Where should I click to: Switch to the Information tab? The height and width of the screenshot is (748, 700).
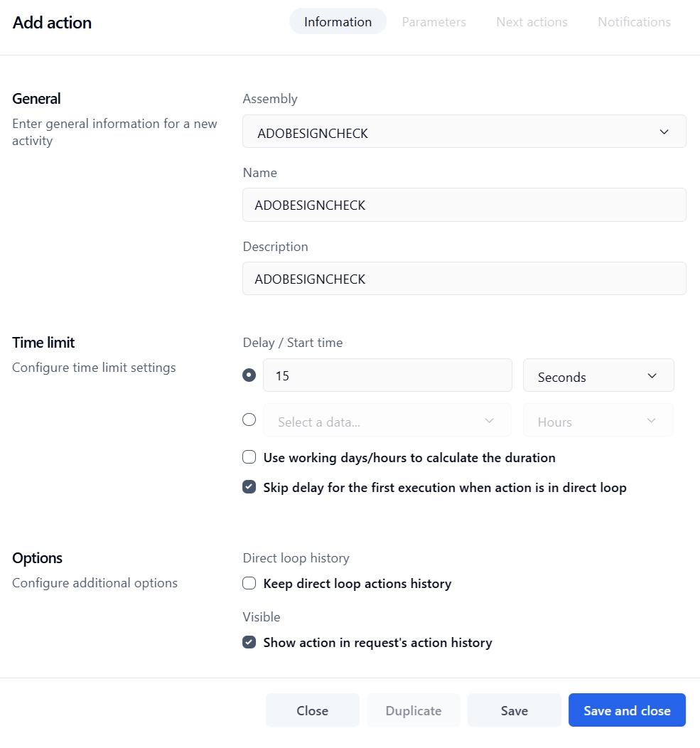(x=338, y=22)
